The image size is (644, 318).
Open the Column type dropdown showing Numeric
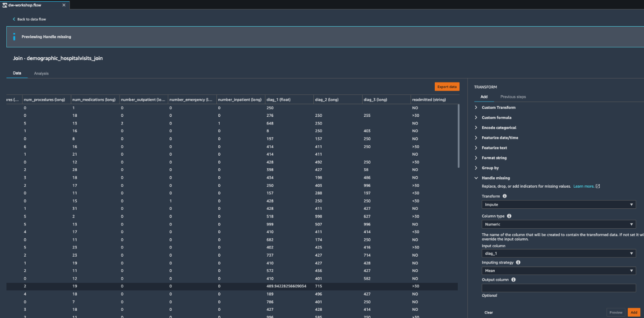pos(559,224)
